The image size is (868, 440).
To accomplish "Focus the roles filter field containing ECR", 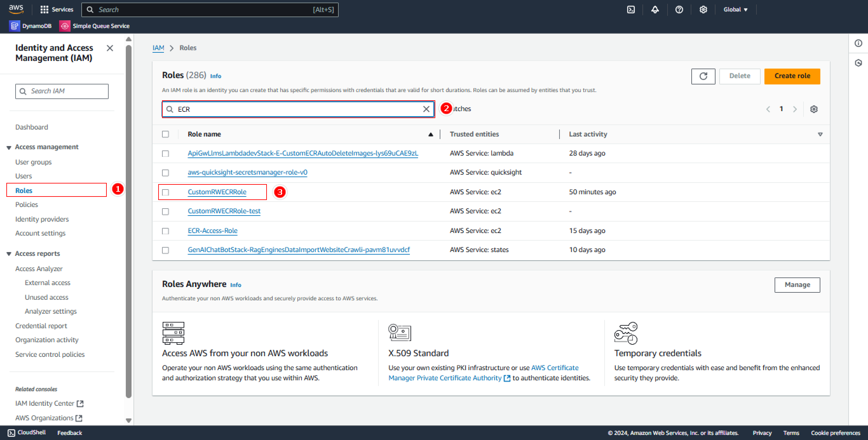I will coord(298,109).
